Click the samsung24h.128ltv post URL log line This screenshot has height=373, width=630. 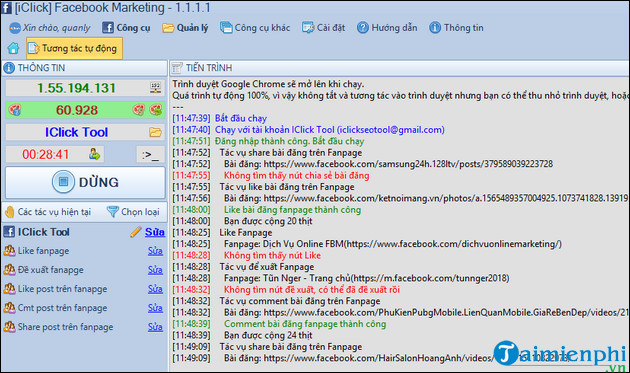[362, 164]
